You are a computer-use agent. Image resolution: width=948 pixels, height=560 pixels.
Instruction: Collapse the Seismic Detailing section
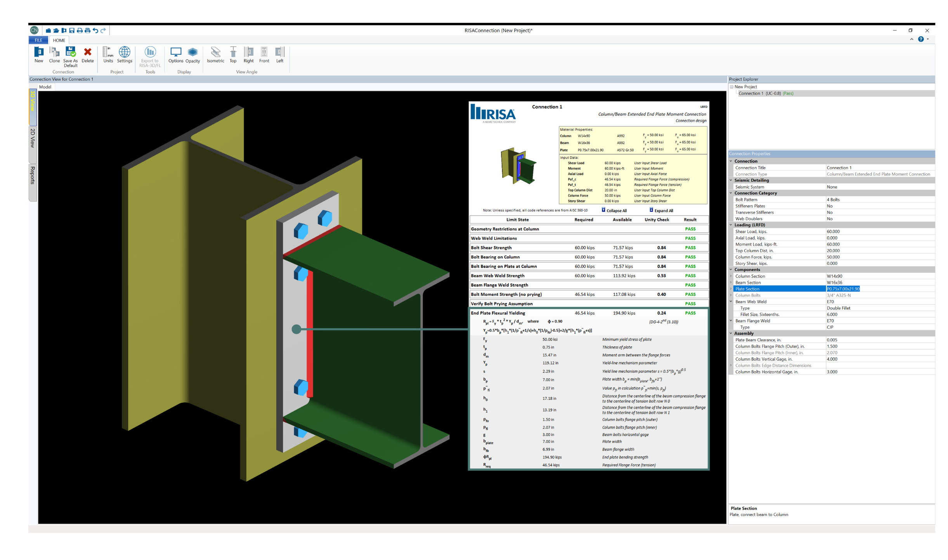(731, 180)
